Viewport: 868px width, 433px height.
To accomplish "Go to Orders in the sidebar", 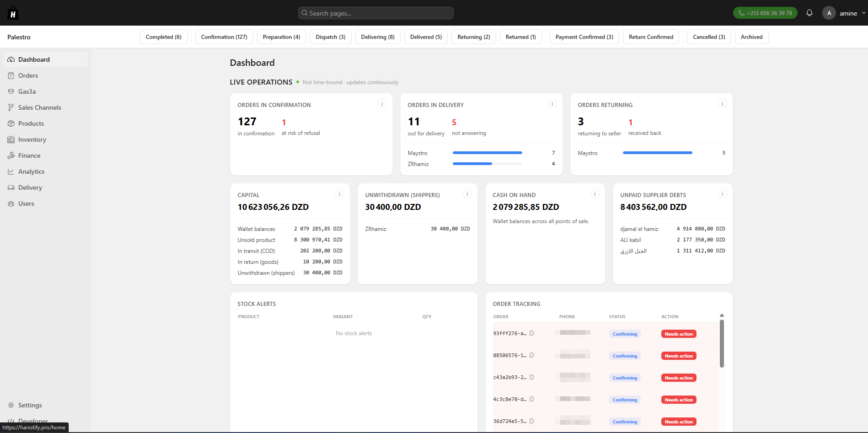I will coord(46,75).
